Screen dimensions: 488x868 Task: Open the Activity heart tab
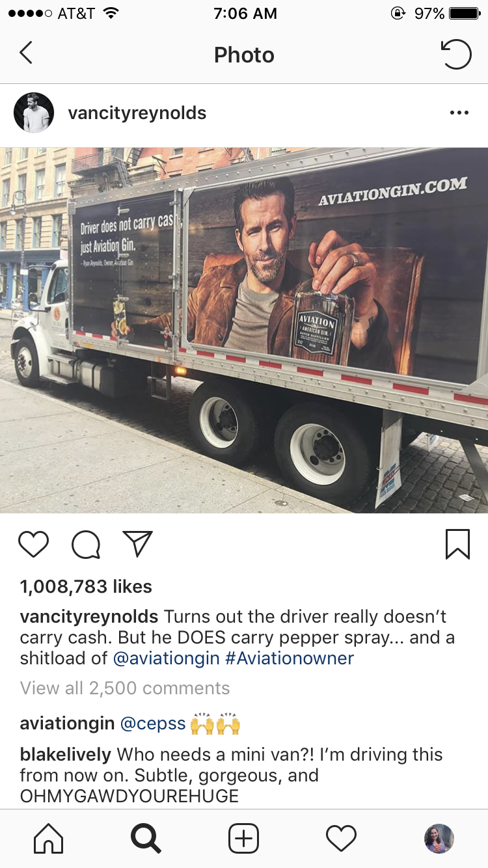point(342,839)
